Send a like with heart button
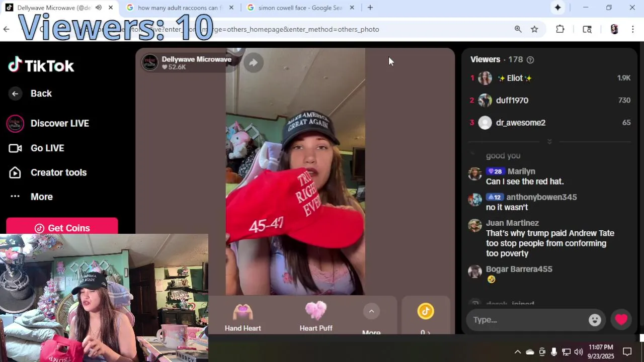 (621, 320)
